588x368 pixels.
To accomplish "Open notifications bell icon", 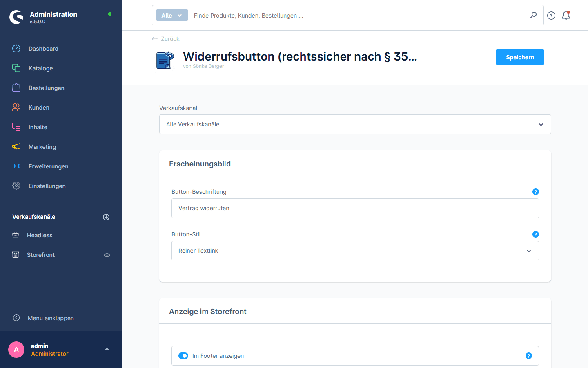I will pos(566,16).
